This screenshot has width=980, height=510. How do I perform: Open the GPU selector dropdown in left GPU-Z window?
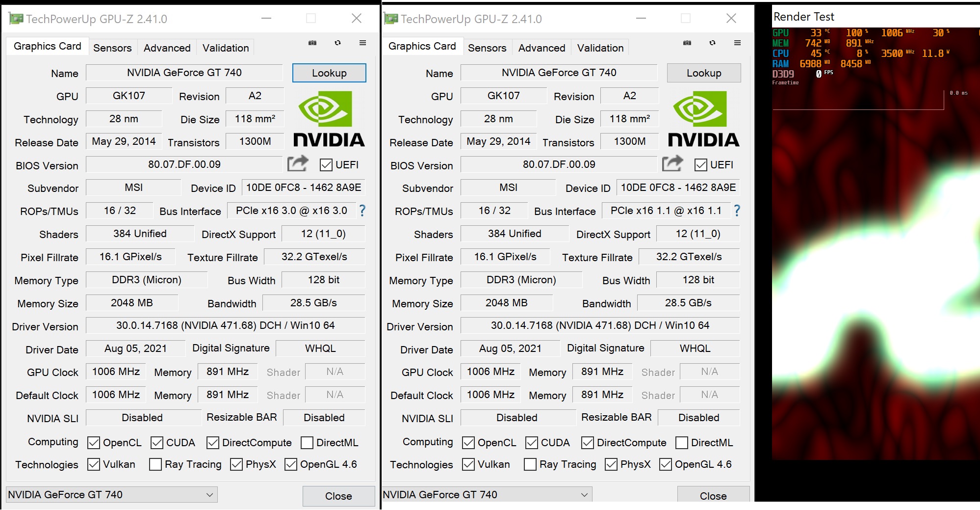coord(112,495)
